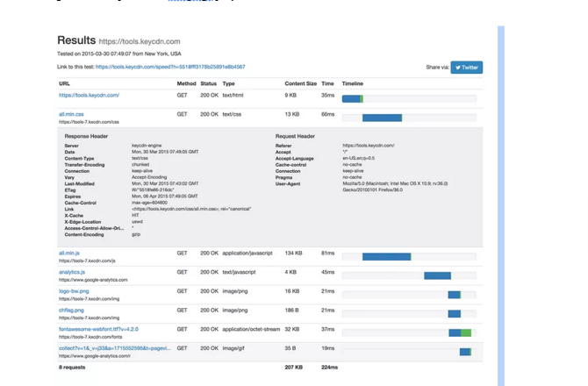Click the 224ms total time
Screen dimensions: 588x386
[330, 368]
